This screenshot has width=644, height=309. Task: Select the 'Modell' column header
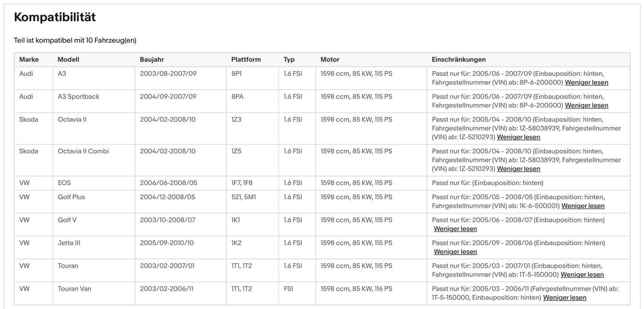(x=68, y=59)
